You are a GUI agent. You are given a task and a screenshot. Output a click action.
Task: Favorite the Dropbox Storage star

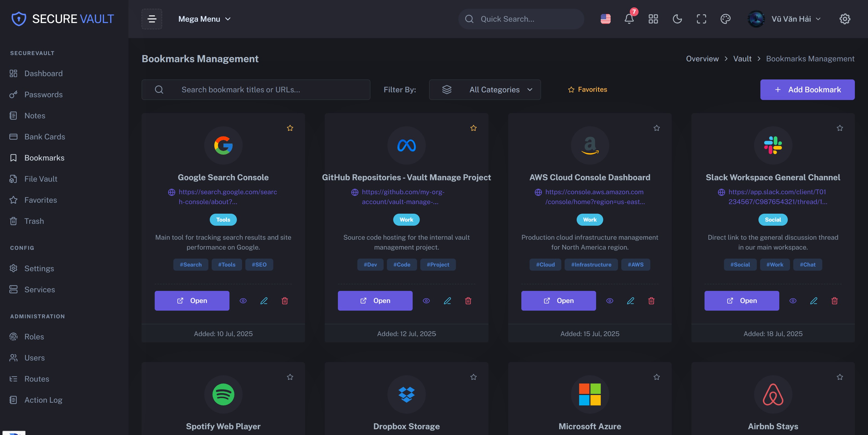[473, 377]
